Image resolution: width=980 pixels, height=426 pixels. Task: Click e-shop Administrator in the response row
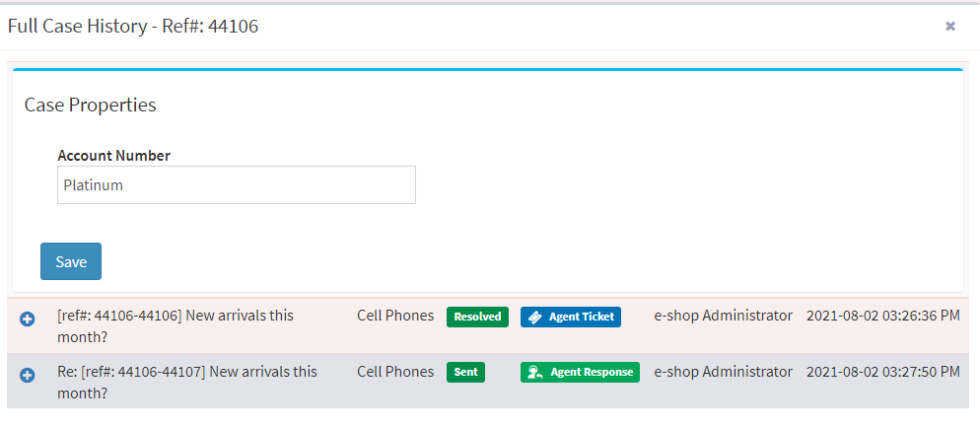coord(723,372)
